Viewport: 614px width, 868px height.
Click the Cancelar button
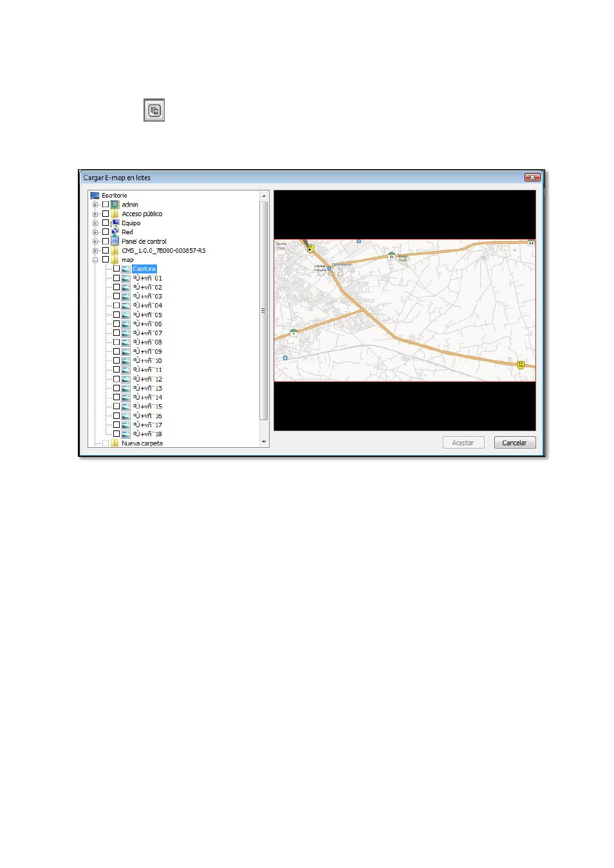(x=514, y=443)
